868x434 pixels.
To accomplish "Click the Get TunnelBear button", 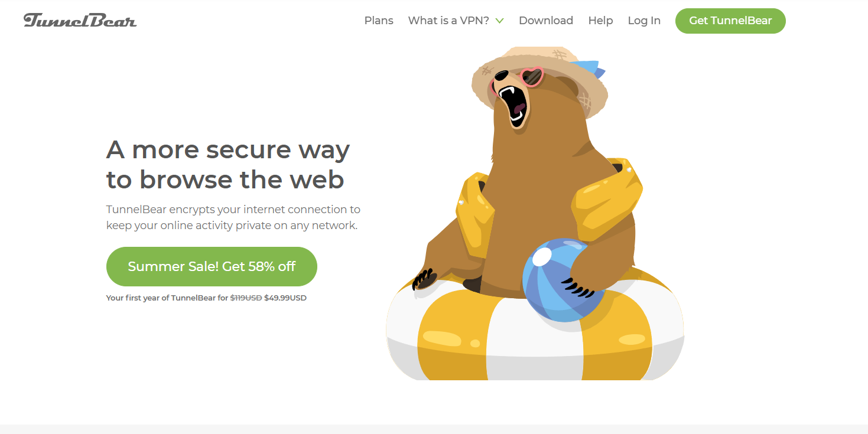I will coord(730,21).
